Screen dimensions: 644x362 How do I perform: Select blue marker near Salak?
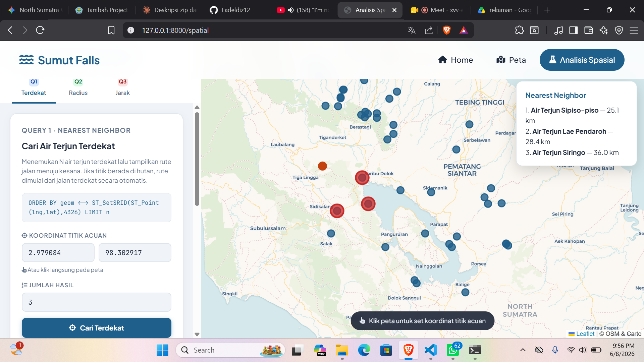tap(331, 233)
